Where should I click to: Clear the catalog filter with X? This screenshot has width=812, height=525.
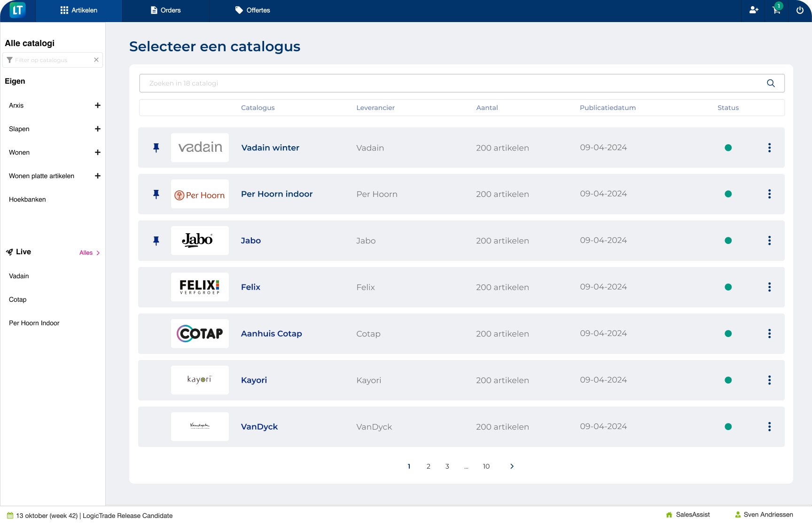tap(96, 60)
